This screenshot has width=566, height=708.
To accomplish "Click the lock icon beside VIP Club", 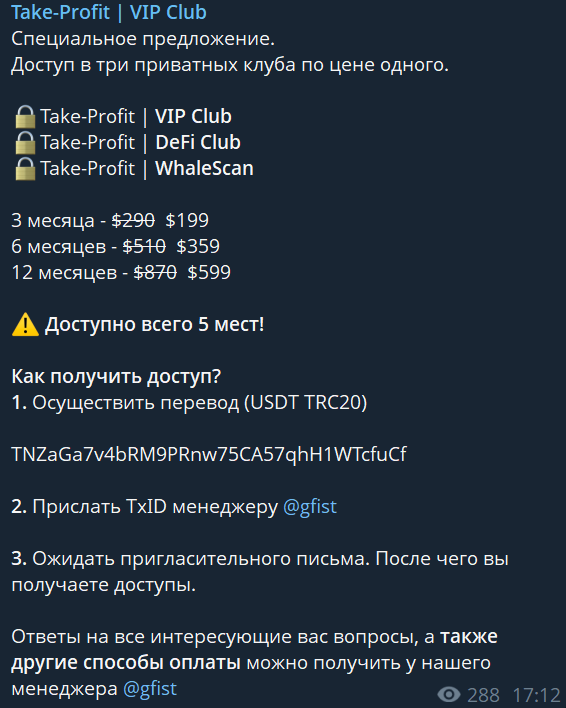I will [x=25, y=117].
